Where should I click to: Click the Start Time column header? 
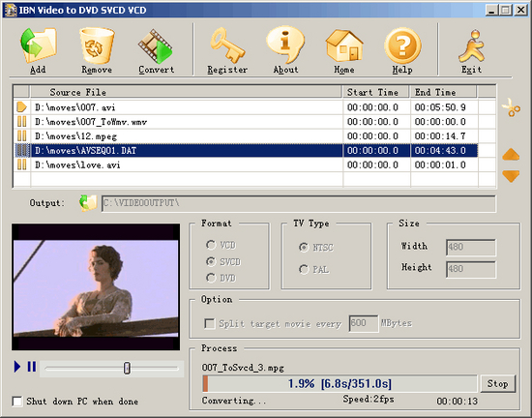pos(376,92)
